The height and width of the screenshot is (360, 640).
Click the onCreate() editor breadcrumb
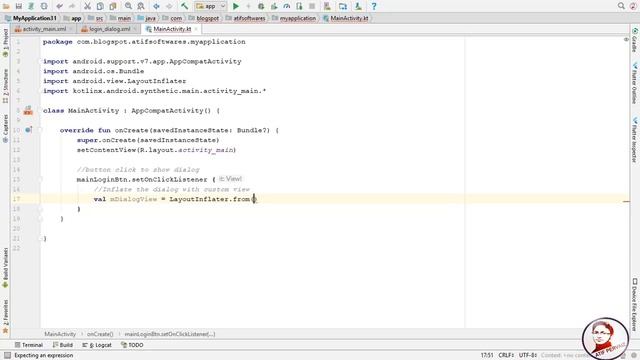pos(100,334)
